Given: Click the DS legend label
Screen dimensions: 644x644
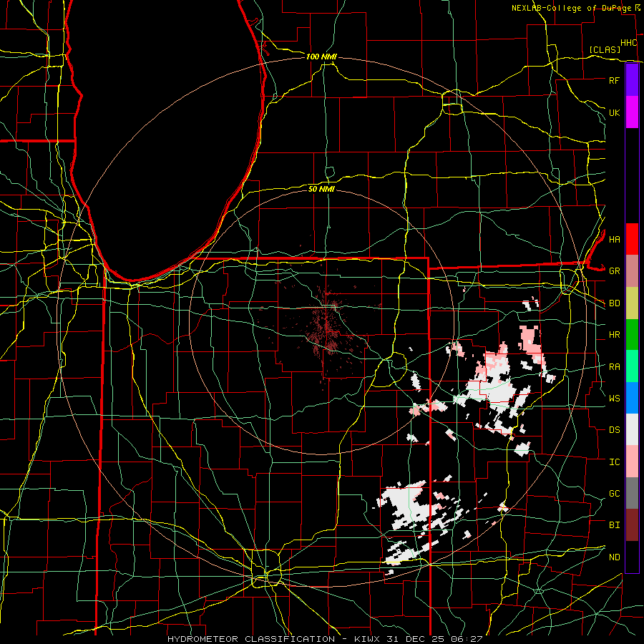Looking at the screenshot, I should (615, 430).
